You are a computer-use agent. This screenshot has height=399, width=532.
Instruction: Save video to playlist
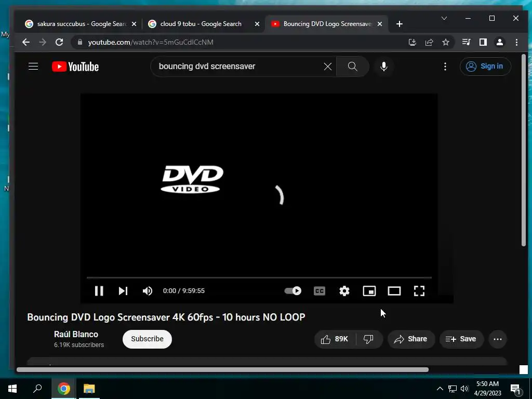click(x=461, y=339)
